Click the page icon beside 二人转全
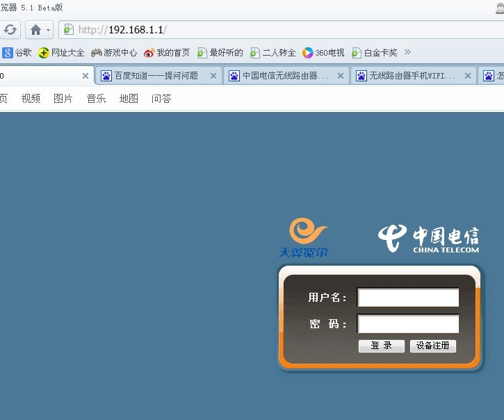 [x=255, y=53]
